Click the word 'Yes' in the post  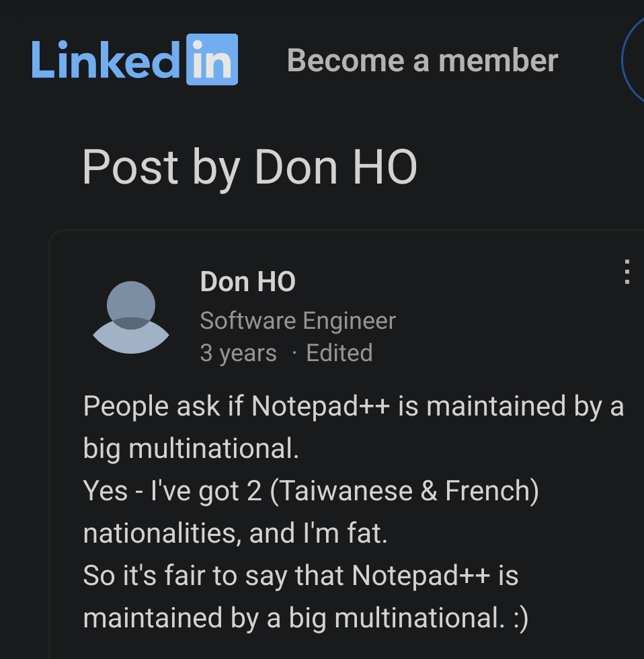(x=105, y=491)
